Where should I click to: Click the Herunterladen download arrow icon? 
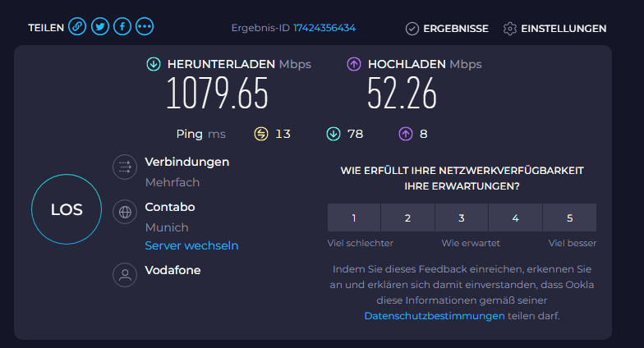pyautogui.click(x=154, y=64)
